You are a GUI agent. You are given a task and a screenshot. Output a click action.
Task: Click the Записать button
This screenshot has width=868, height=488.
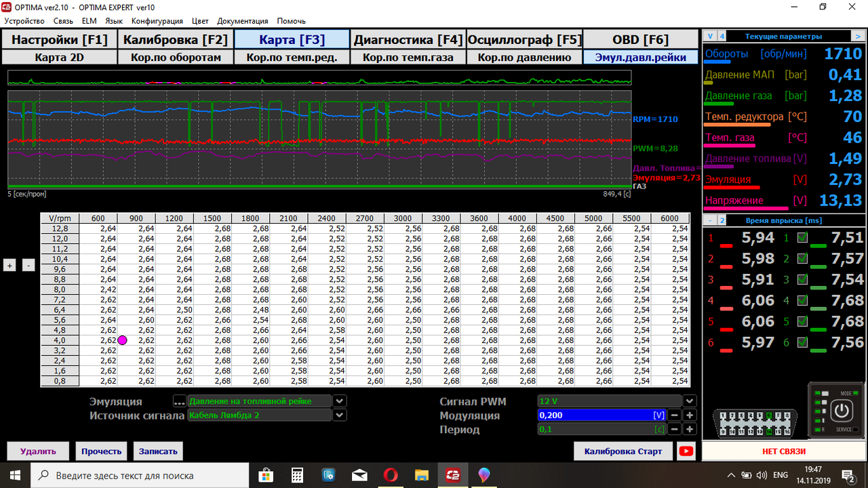(158, 451)
